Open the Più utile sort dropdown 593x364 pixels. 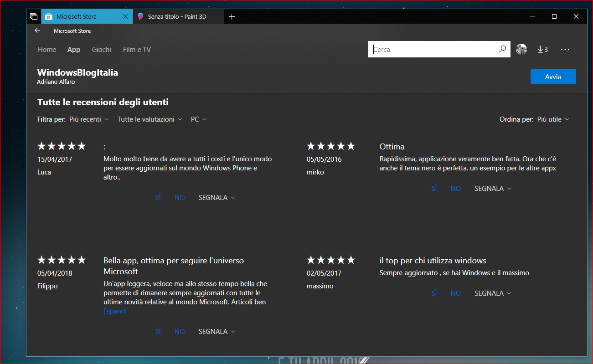point(553,119)
